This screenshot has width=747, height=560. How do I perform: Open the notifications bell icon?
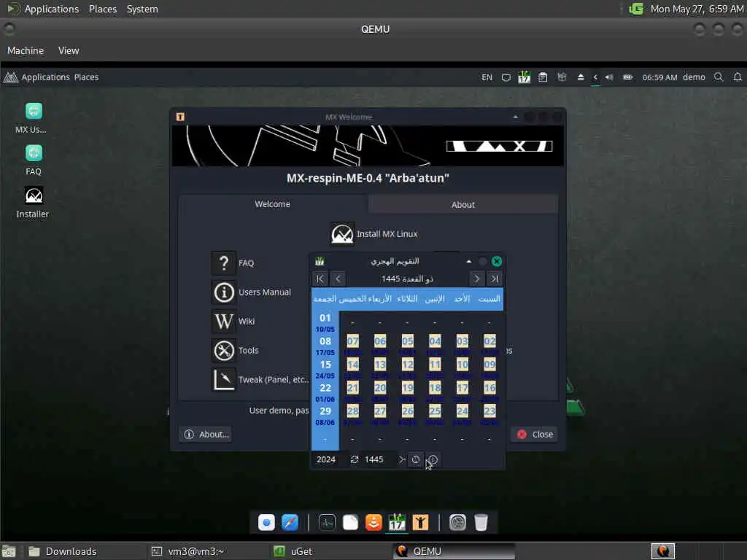(x=738, y=77)
